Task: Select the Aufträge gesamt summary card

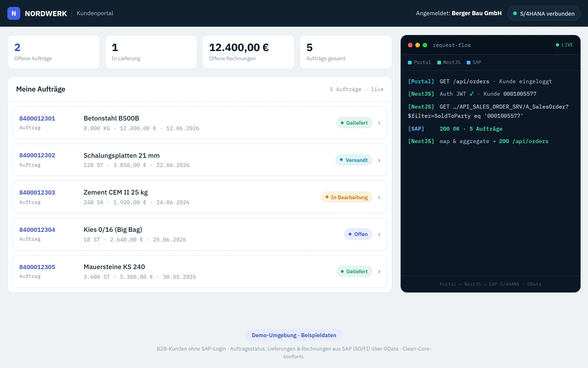Action: click(x=346, y=52)
